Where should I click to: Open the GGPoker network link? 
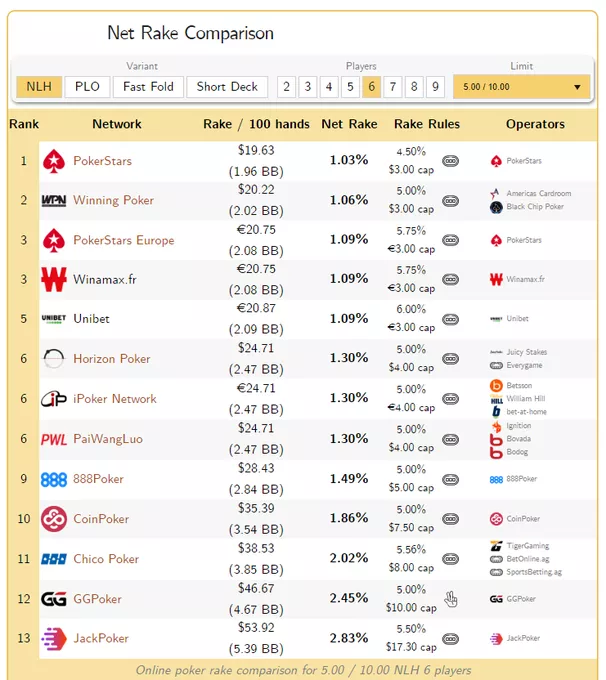pos(97,599)
